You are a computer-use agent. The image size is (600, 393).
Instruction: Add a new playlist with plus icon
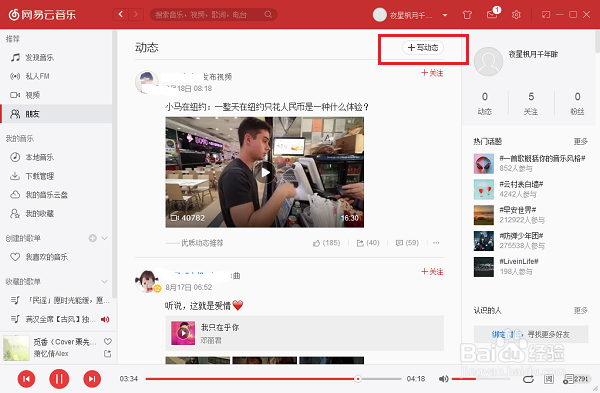93,238
